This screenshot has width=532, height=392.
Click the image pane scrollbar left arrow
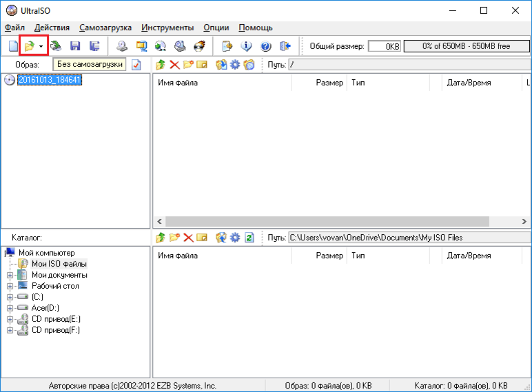coord(159,221)
